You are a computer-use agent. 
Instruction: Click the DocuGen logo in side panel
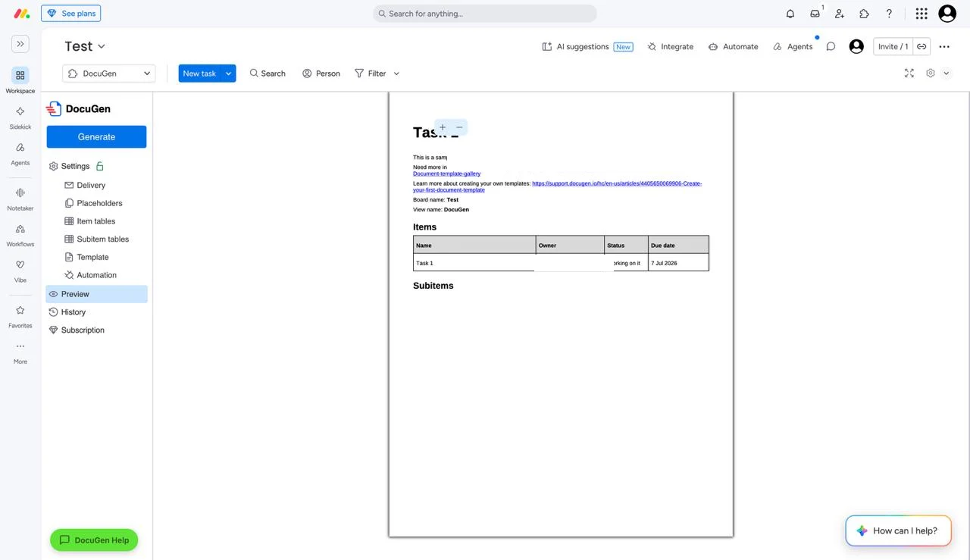coord(78,109)
